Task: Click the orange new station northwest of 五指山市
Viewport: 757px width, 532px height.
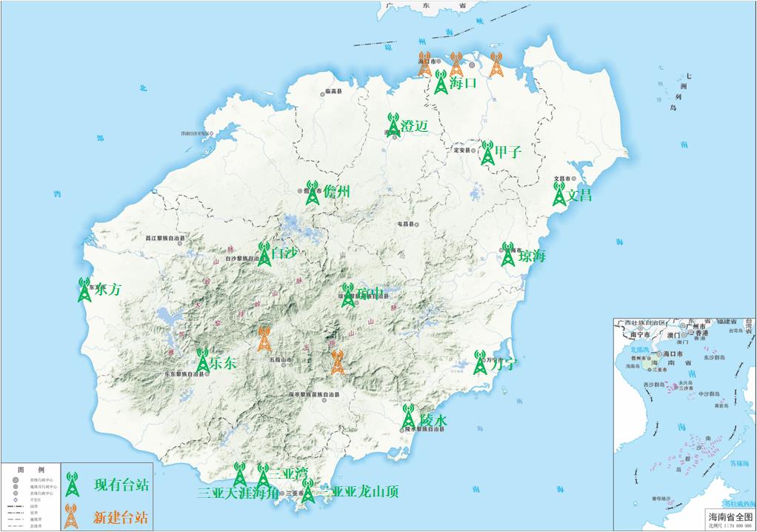Action: [264, 339]
